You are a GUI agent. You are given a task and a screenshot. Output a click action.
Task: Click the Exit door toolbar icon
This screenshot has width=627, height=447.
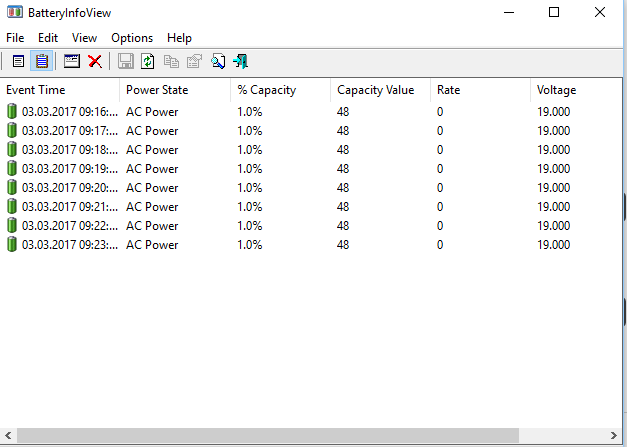tap(241, 62)
